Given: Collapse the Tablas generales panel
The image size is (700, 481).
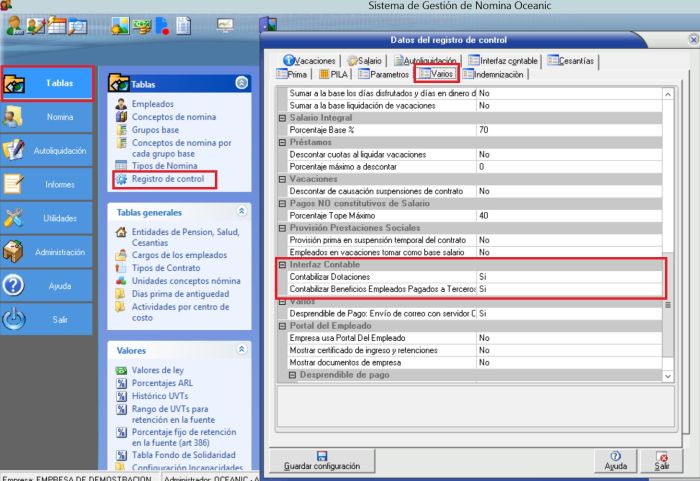Looking at the screenshot, I should 240,212.
